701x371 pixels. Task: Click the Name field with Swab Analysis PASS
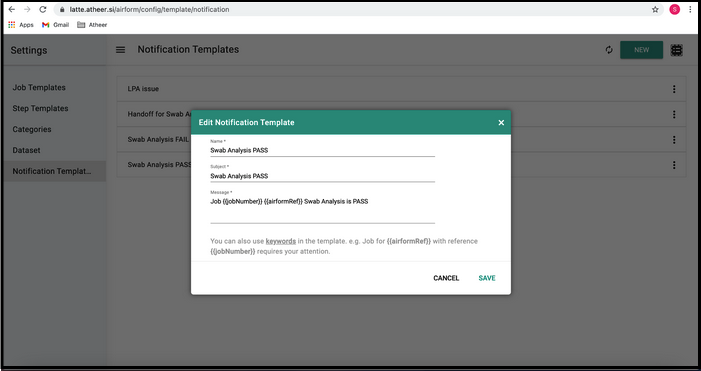[322, 151]
